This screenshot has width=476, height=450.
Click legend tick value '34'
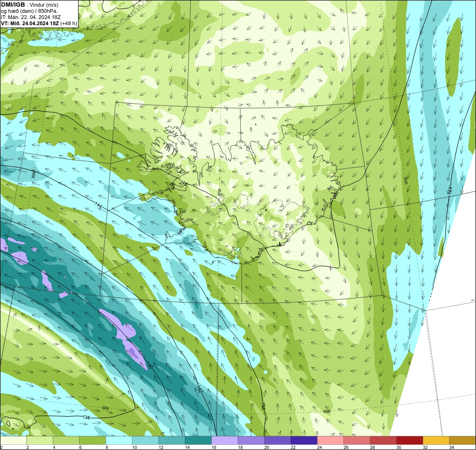click(x=451, y=447)
